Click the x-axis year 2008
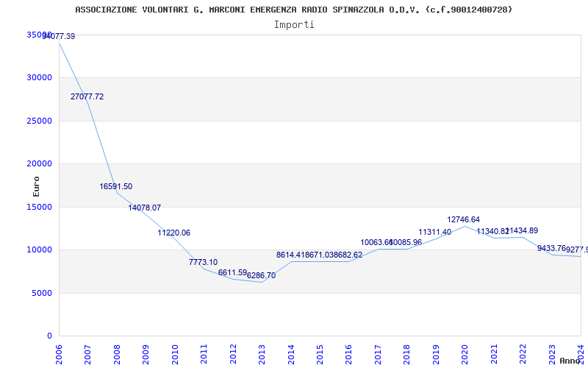 pyautogui.click(x=117, y=354)
